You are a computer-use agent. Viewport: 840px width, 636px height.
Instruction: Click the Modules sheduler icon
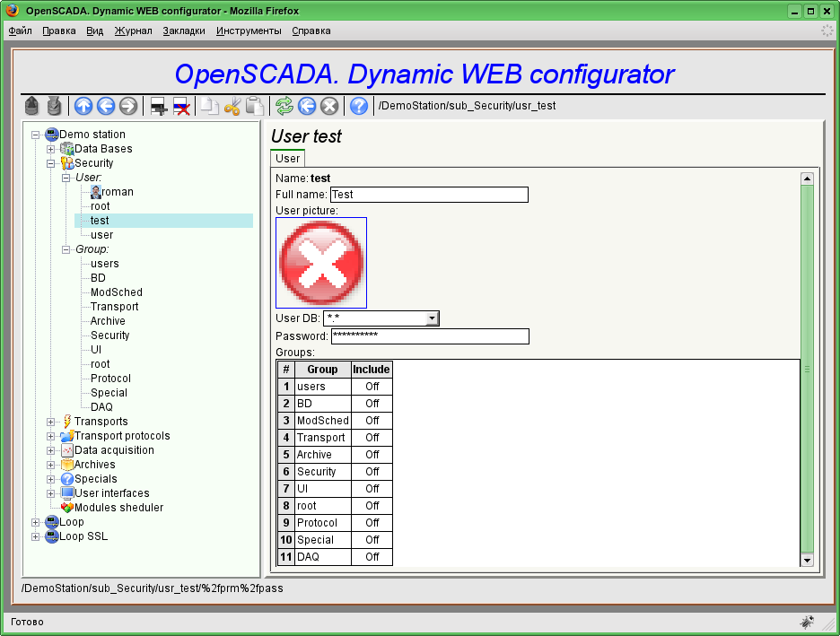point(67,508)
